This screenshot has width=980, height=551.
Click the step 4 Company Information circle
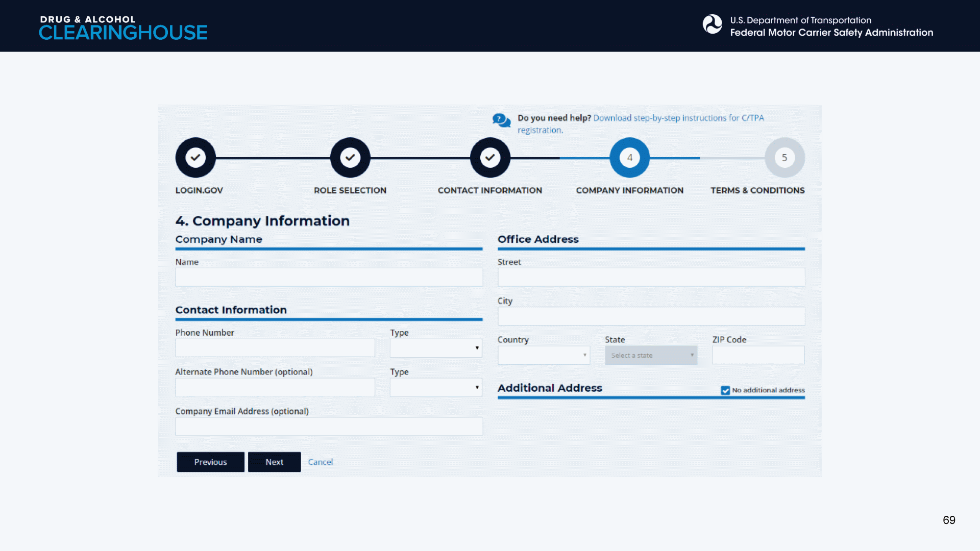pos(629,158)
